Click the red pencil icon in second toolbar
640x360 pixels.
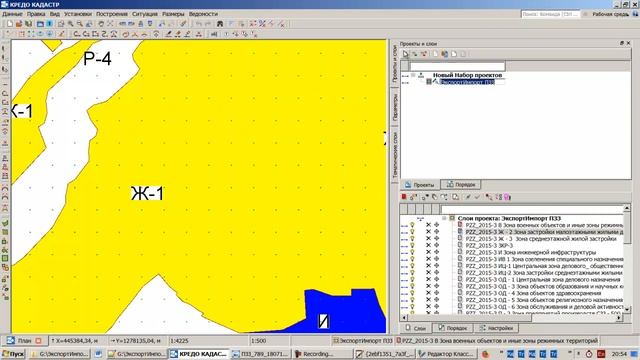[x=62, y=34]
